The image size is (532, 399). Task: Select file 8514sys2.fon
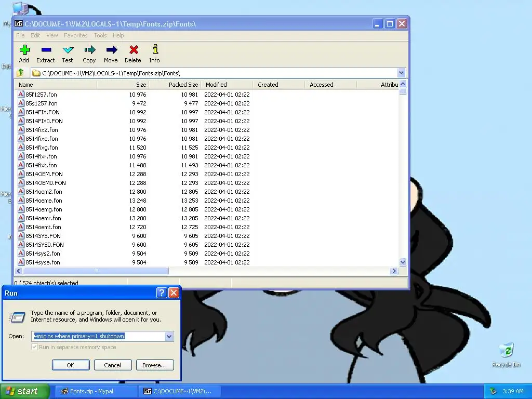click(43, 253)
